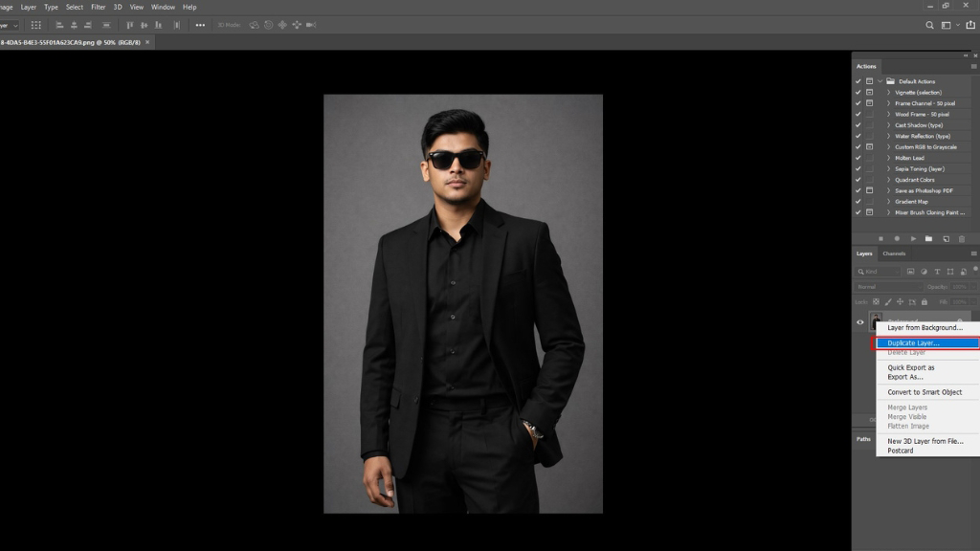Screen dimensions: 980x551
Task: Click the 3D camera zoom icon
Action: click(x=311, y=25)
